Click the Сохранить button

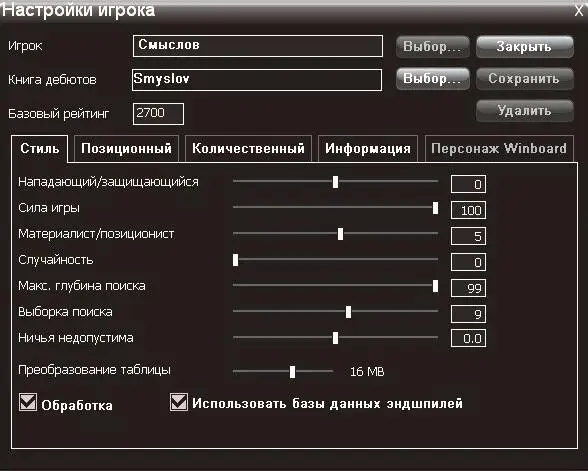(524, 78)
